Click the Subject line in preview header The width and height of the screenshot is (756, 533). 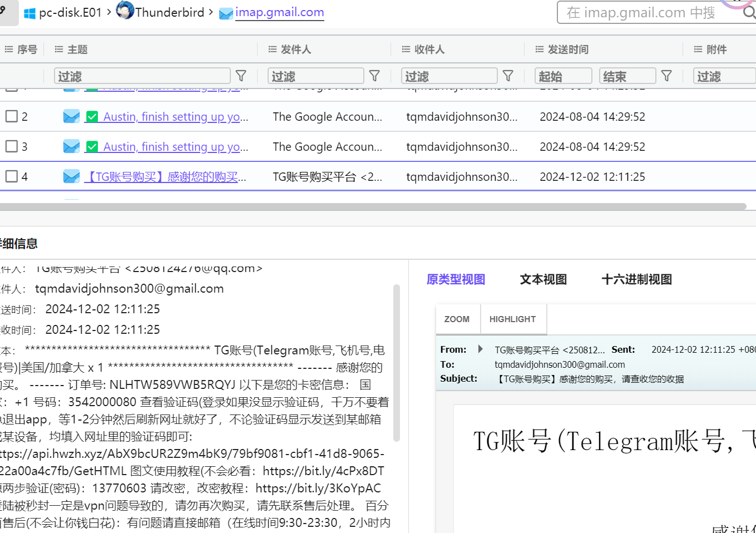(x=589, y=379)
